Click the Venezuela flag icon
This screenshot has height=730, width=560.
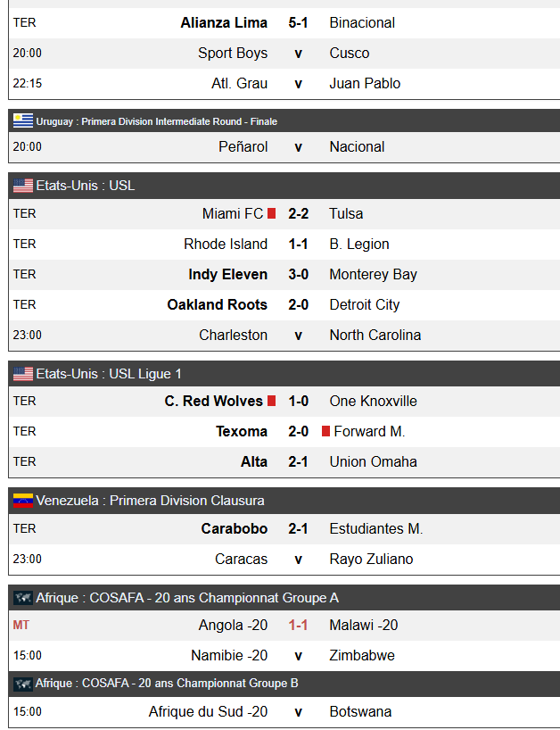(x=23, y=501)
